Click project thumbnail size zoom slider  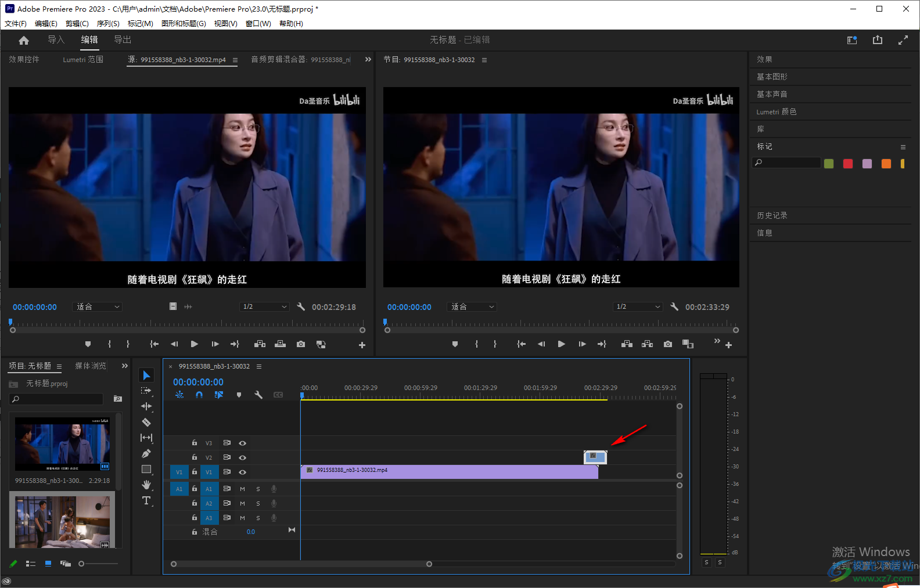[x=99, y=564]
